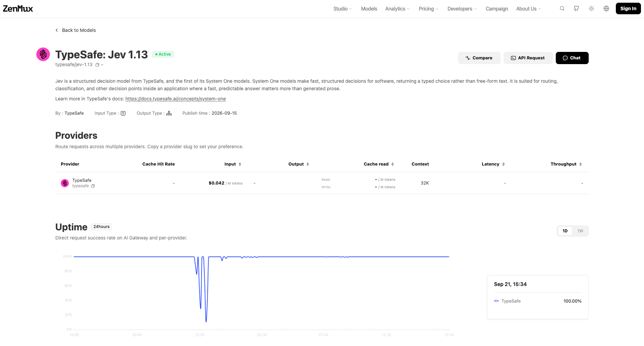
Task: Open the Developers dropdown menu
Action: point(462,9)
